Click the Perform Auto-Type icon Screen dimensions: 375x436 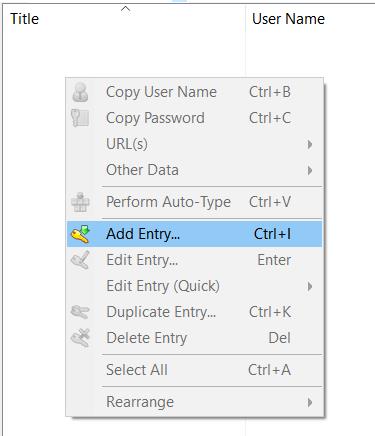(80, 202)
